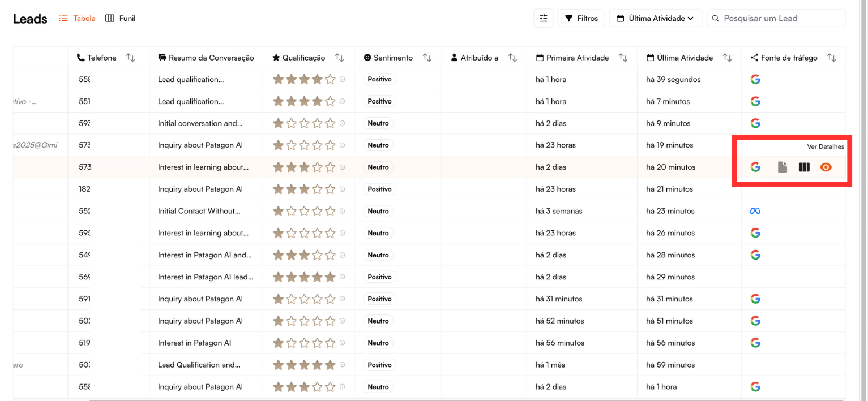Click the orange eye Ver Detalhes icon
Image resolution: width=868 pixels, height=401 pixels.
point(826,167)
